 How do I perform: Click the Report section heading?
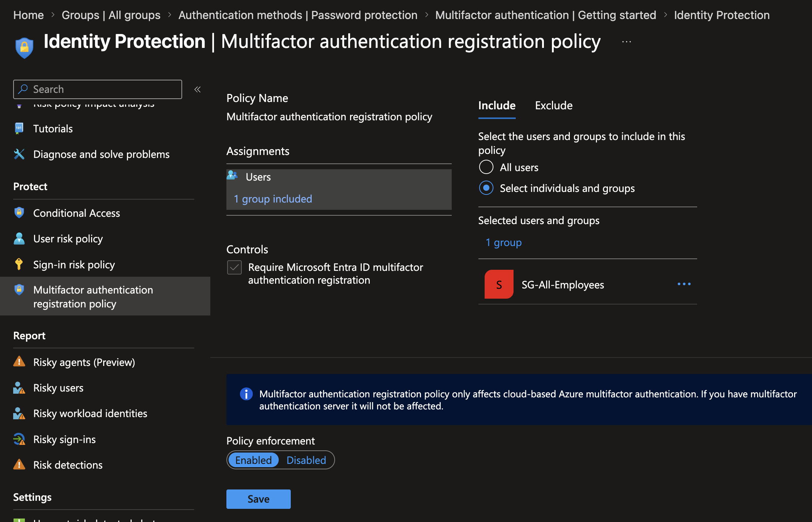29,336
